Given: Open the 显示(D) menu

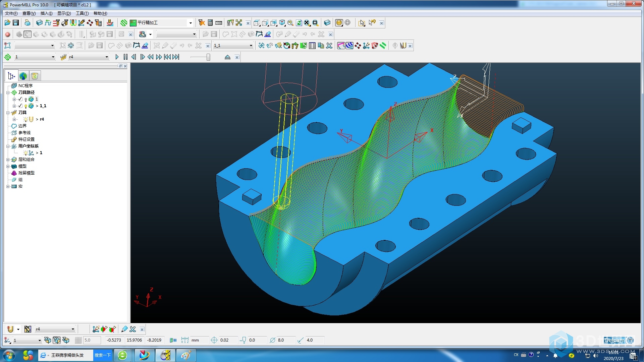Looking at the screenshot, I should point(64,13).
